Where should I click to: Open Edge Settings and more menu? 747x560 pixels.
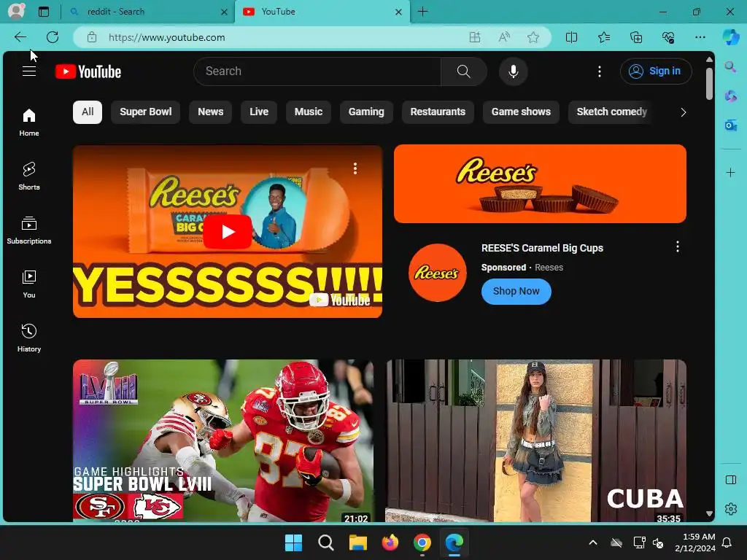(700, 37)
